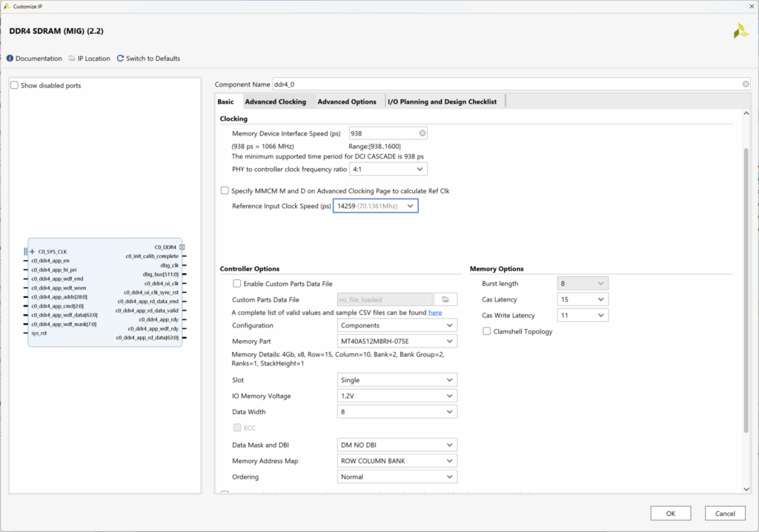Follow the 'here' CSV files link
This screenshot has width=759, height=532.
[x=435, y=313]
